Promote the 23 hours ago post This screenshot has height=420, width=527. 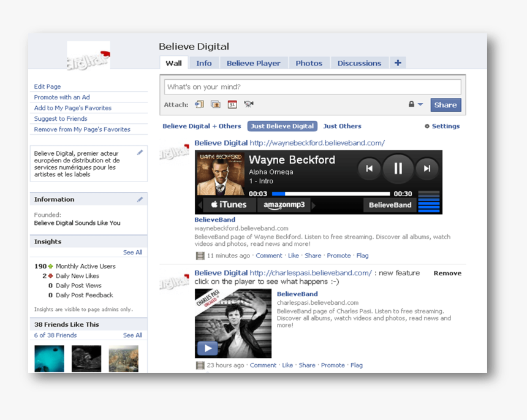tap(333, 365)
